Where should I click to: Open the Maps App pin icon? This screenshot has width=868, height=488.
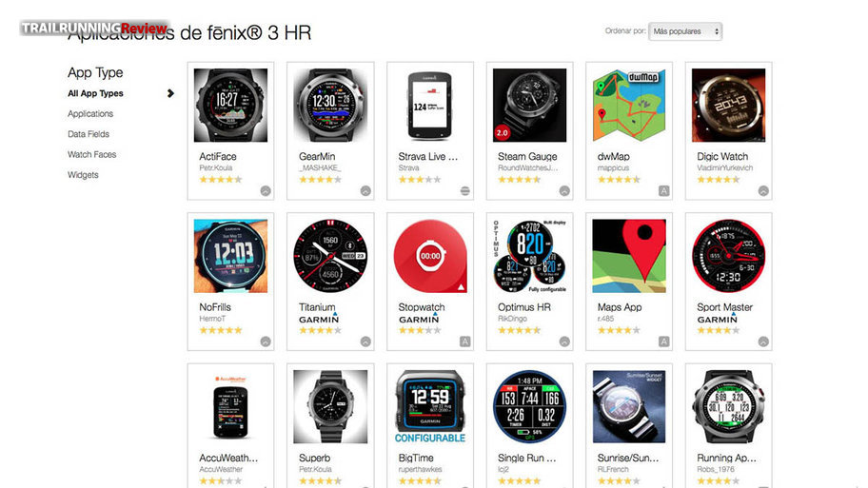click(629, 256)
